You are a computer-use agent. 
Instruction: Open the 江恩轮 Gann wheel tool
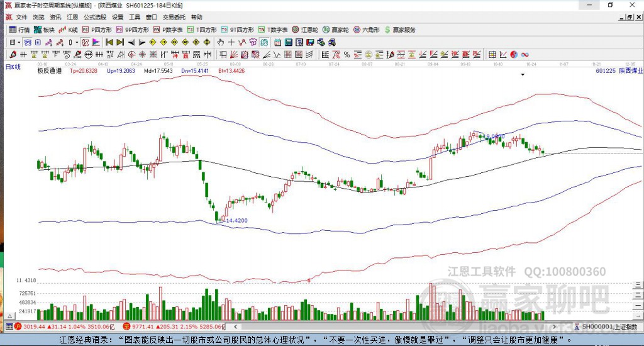(x=306, y=30)
